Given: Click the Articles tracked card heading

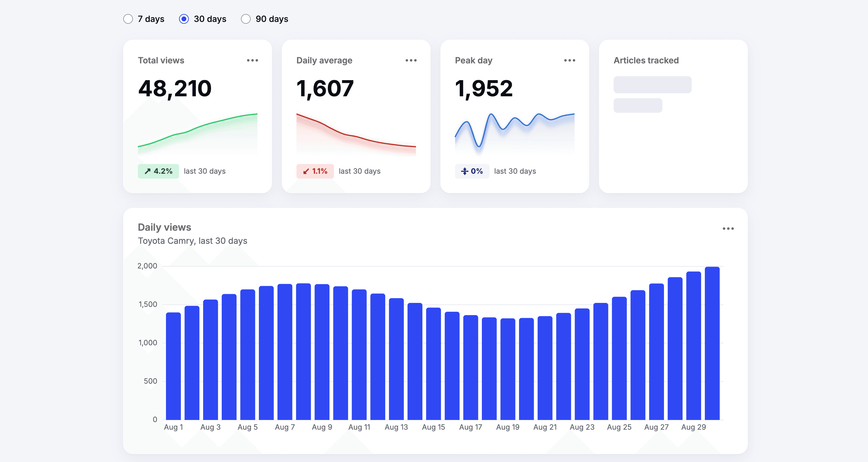Looking at the screenshot, I should (646, 60).
